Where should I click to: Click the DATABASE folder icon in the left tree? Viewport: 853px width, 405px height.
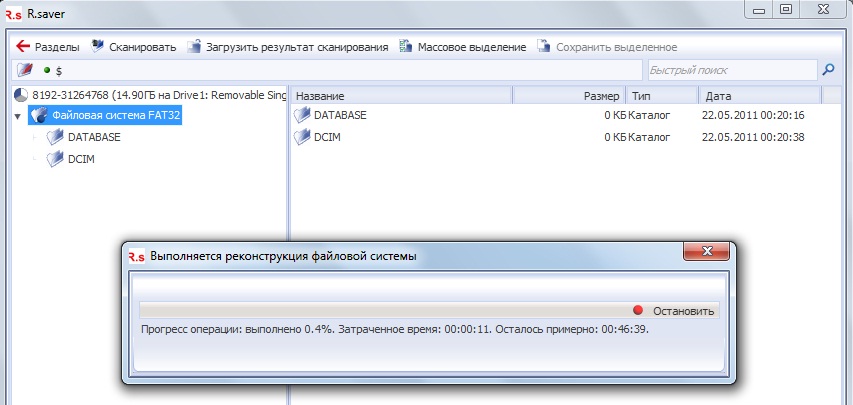(x=55, y=137)
